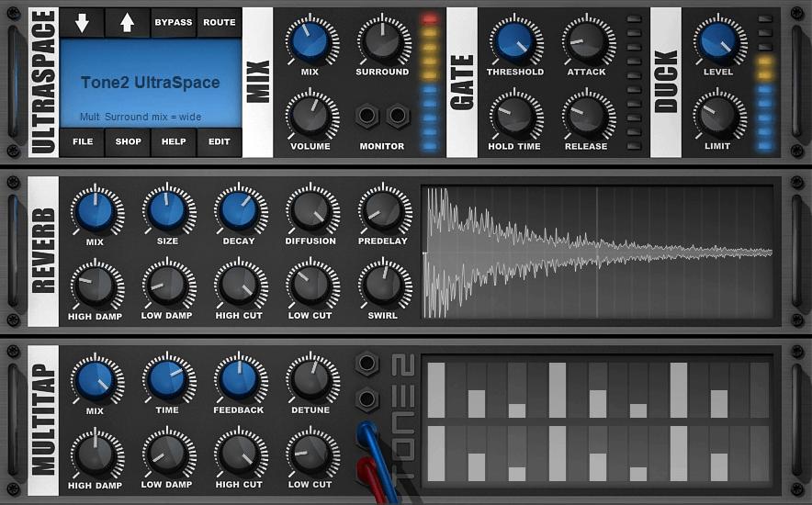Click the reverb waveform display
Viewport: 812px width, 505px height.
(x=597, y=252)
